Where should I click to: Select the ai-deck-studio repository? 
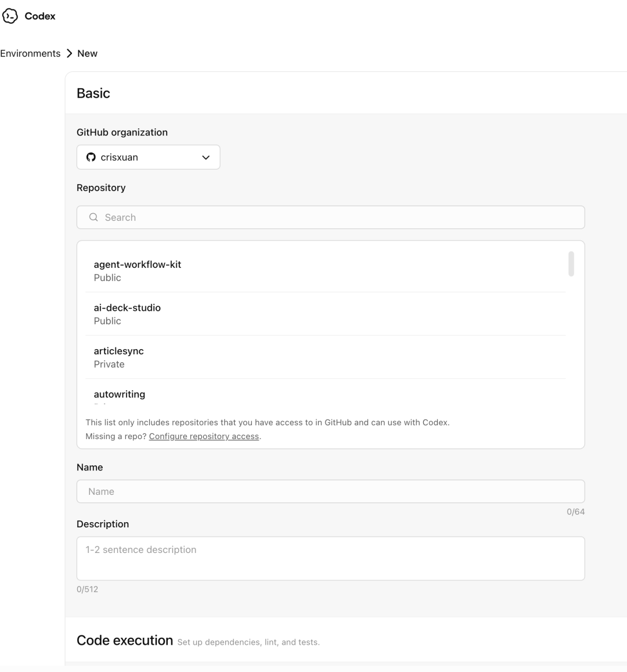326,314
